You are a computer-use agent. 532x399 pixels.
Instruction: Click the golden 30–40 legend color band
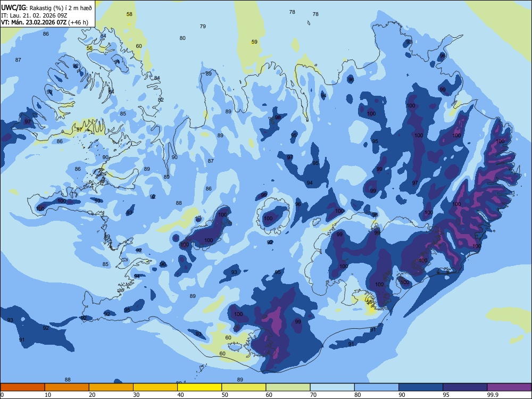click(155, 387)
